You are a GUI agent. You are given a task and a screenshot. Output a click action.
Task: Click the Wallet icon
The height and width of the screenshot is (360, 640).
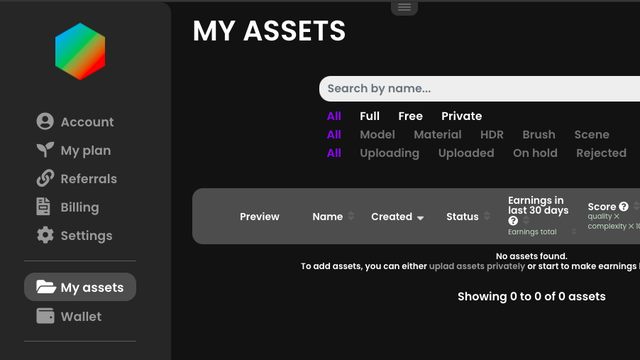45,316
